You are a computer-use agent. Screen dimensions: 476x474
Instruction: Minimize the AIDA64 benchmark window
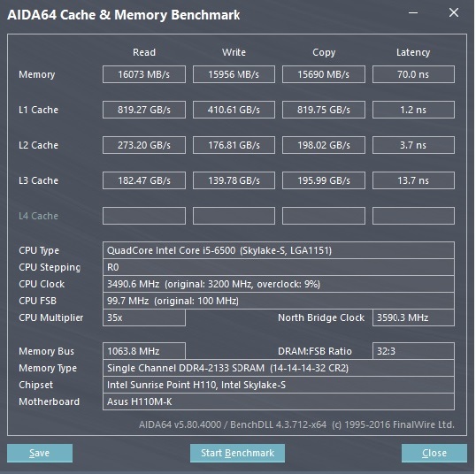pyautogui.click(x=413, y=12)
